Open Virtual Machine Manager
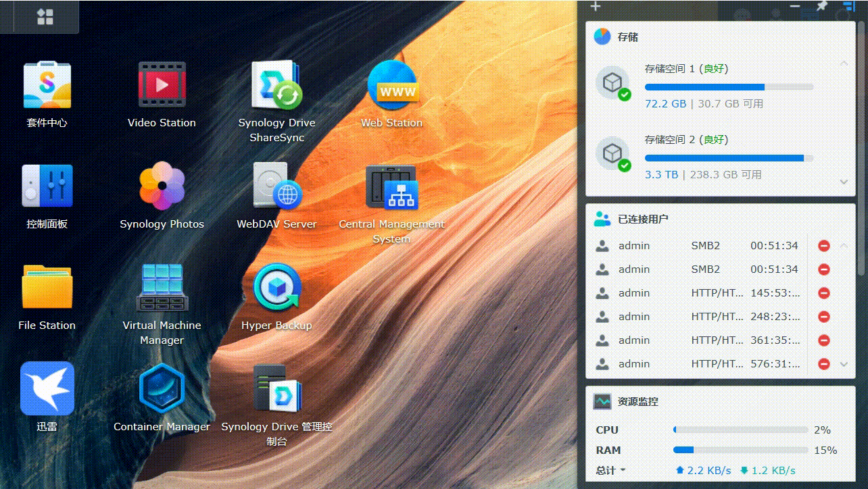This screenshot has width=868, height=489. pos(162,288)
